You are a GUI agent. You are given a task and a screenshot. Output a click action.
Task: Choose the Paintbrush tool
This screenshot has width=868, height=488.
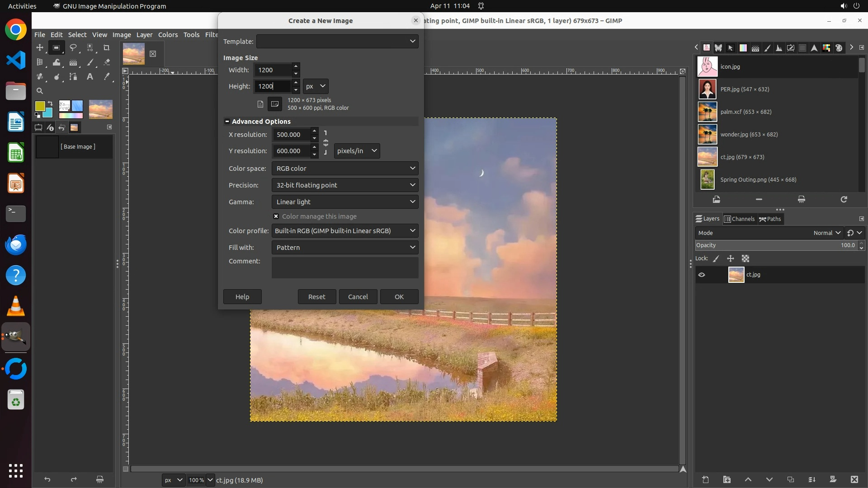click(90, 62)
